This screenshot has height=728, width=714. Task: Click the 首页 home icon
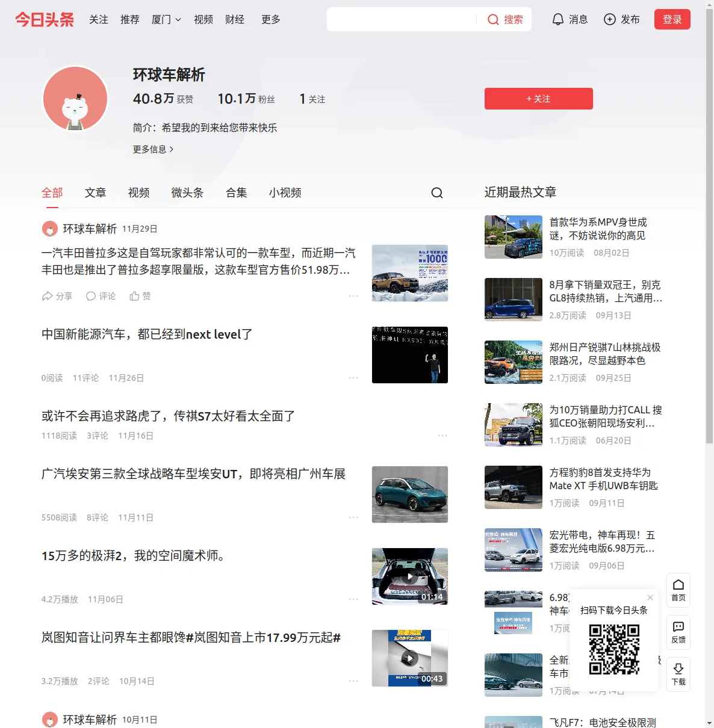point(678,590)
